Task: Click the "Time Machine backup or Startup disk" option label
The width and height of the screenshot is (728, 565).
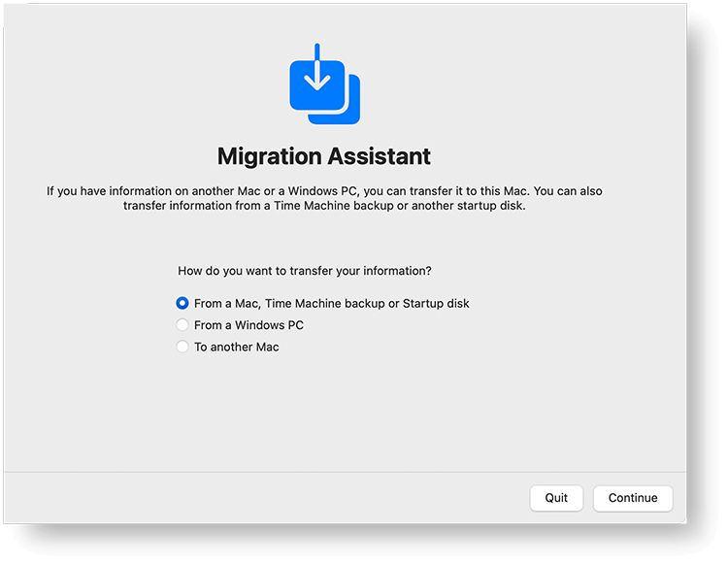Action: pyautogui.click(x=367, y=303)
